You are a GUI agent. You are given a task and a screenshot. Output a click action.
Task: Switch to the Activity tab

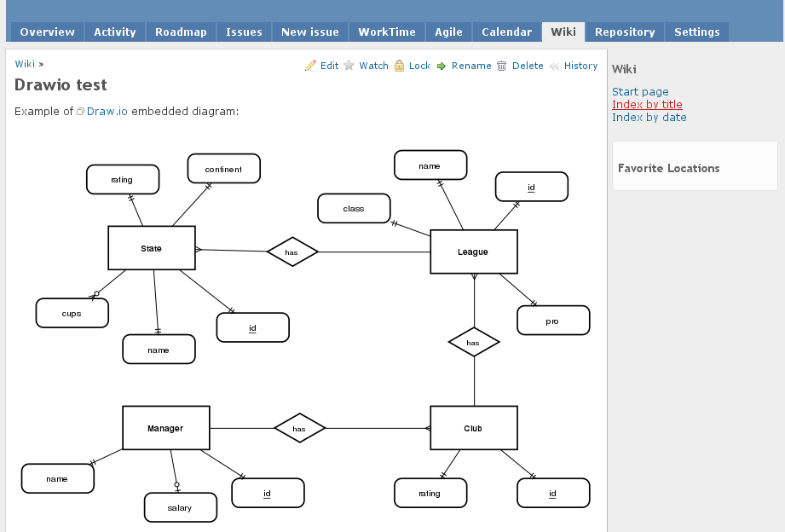(115, 32)
